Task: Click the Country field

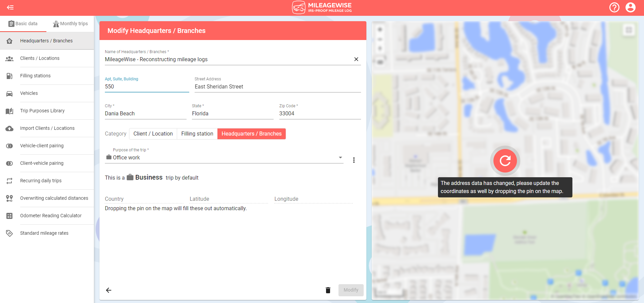Action: [x=144, y=199]
